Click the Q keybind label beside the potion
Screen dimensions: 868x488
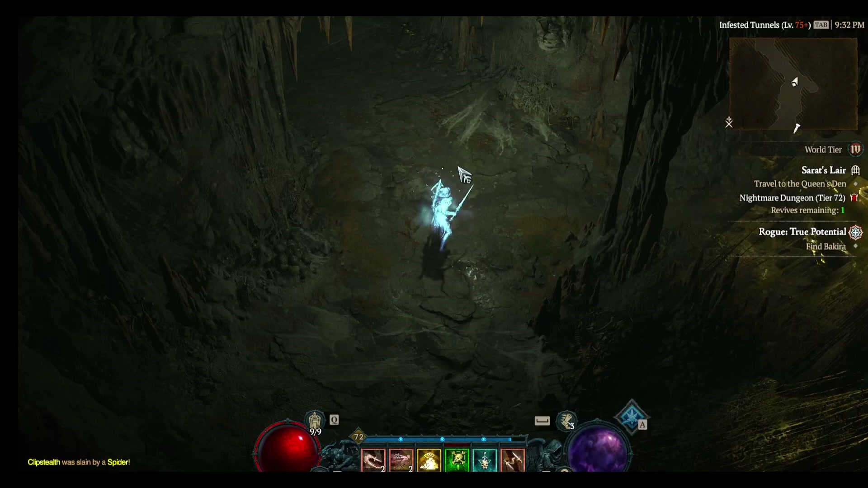point(334,420)
